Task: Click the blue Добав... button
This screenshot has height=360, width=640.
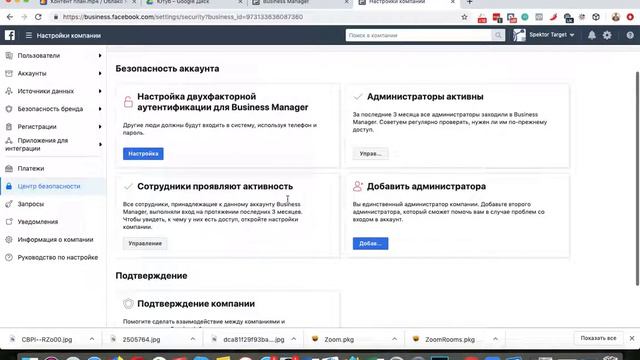Action: pos(371,243)
